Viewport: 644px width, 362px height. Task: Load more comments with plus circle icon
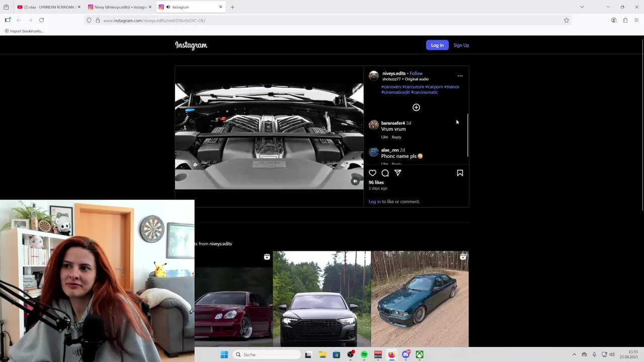[x=416, y=107]
